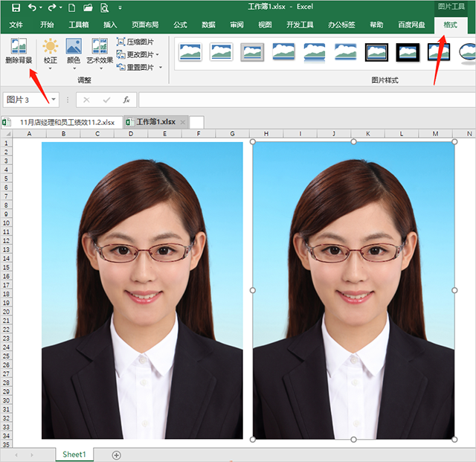Apply the first picture style thumbnail
This screenshot has height=462, width=476.
coord(190,52)
